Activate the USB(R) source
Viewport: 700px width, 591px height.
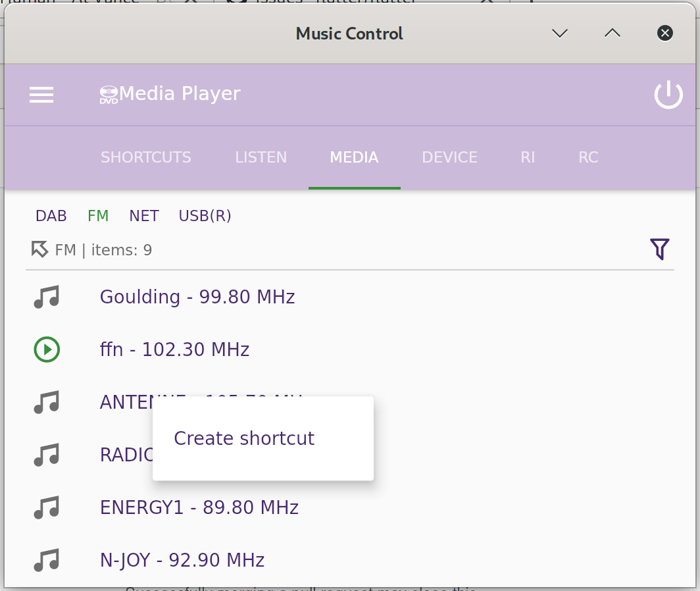pos(204,215)
